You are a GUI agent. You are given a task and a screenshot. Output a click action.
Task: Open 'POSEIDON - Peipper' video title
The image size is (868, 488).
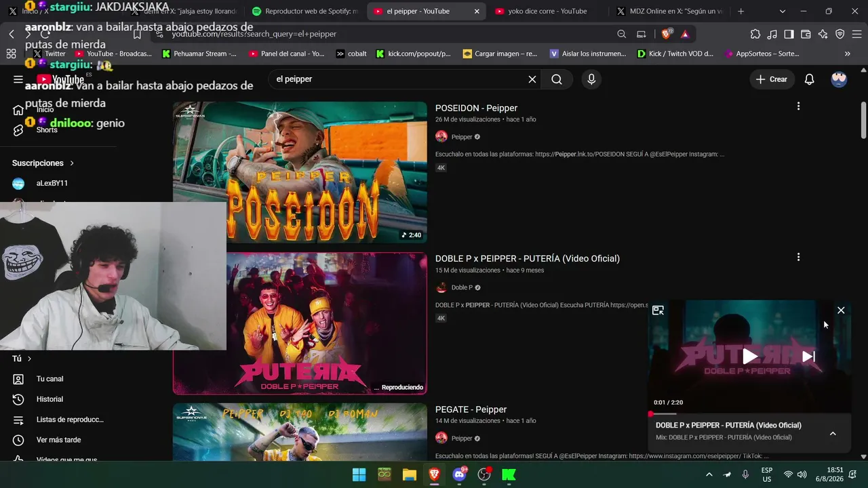click(x=476, y=108)
